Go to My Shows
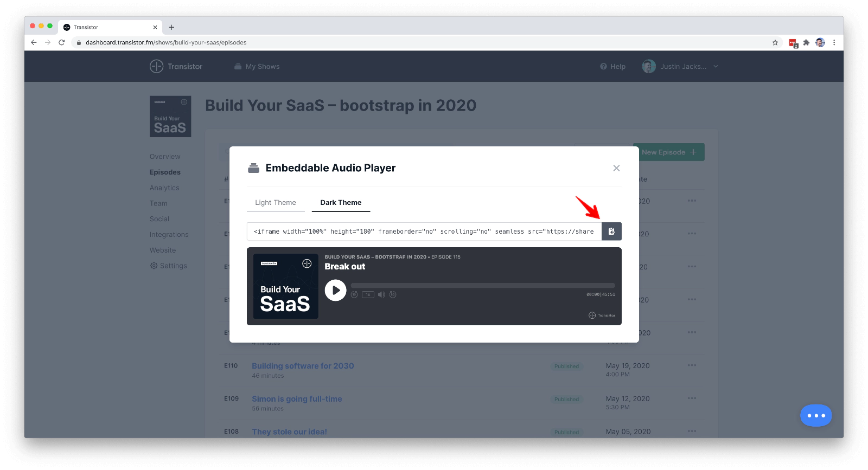Screen dimensions: 868x470 [x=257, y=67]
